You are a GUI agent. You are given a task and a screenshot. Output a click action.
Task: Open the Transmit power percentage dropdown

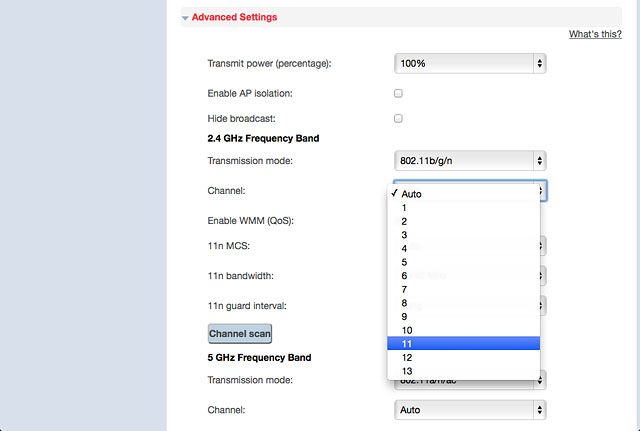click(470, 64)
